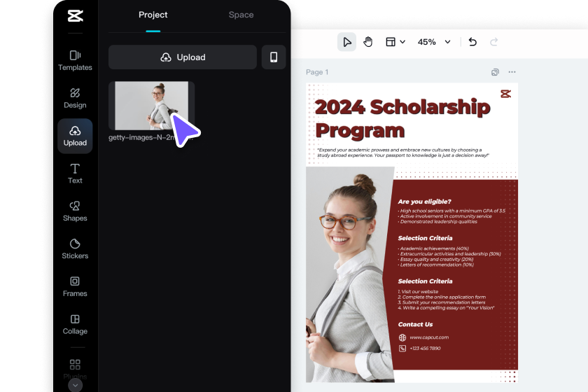Select the Text tool in sidebar
Viewport: 588px width, 392px height.
point(75,174)
